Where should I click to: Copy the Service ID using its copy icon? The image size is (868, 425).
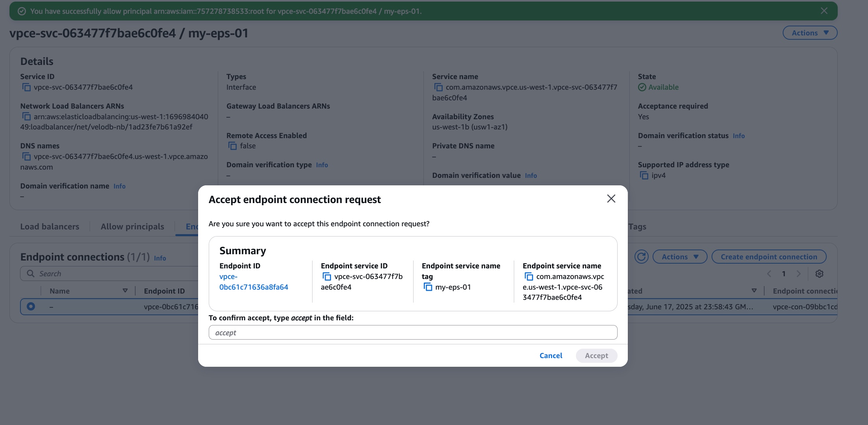point(26,87)
